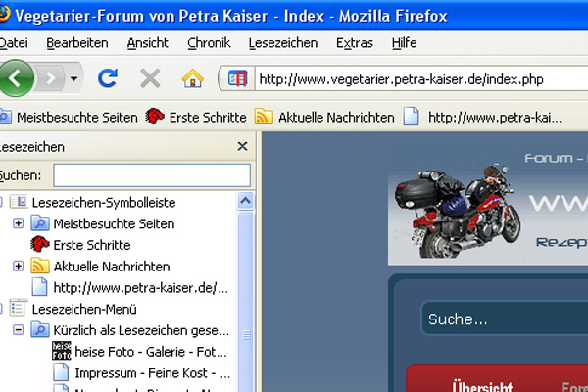The image size is (588, 392).
Task: Click the Stop loading X icon
Action: (150, 78)
